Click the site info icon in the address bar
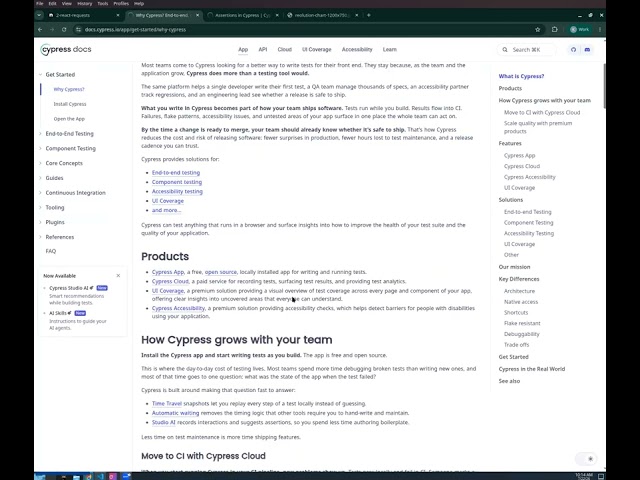The height and width of the screenshot is (480, 640). click(x=78, y=29)
